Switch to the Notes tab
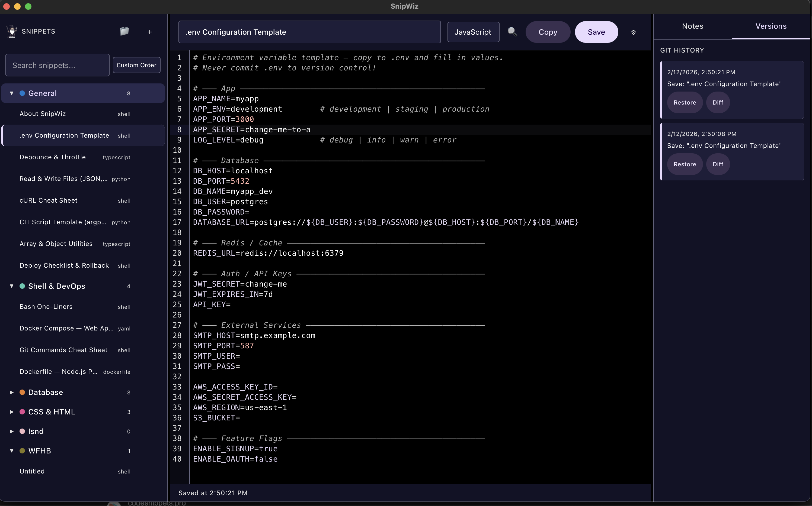 (692, 26)
